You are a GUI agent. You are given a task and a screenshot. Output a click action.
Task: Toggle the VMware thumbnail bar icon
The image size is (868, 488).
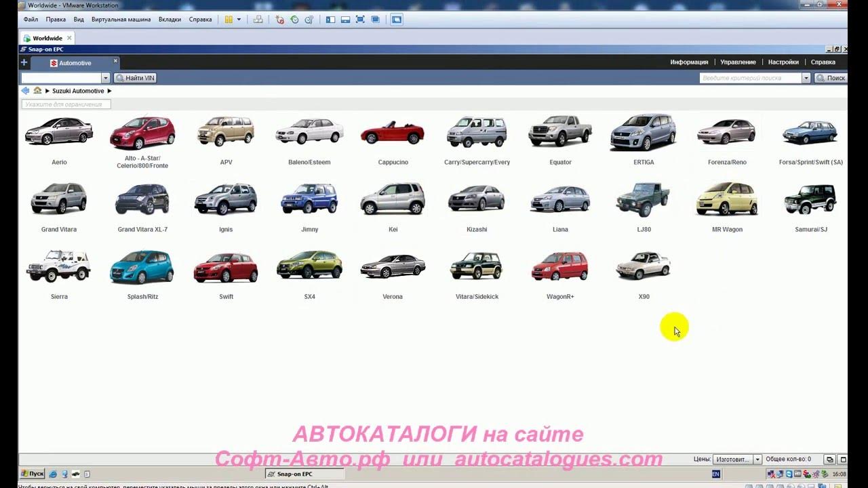point(345,20)
